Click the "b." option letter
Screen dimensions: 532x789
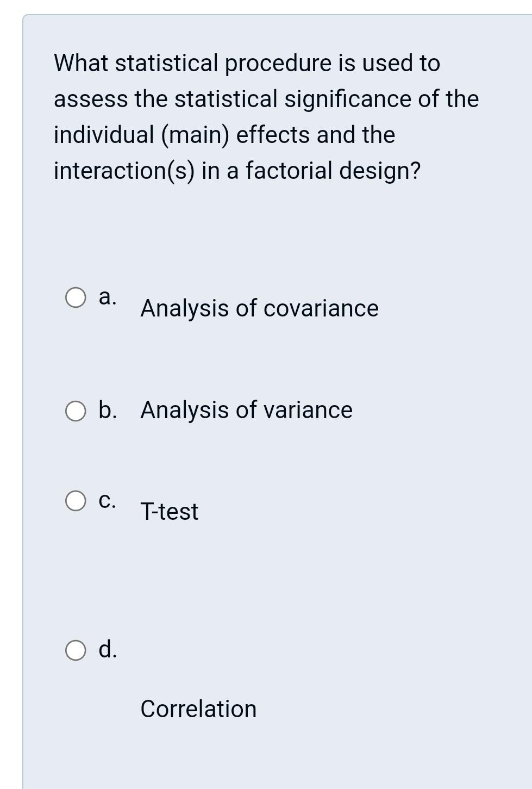[x=108, y=410]
